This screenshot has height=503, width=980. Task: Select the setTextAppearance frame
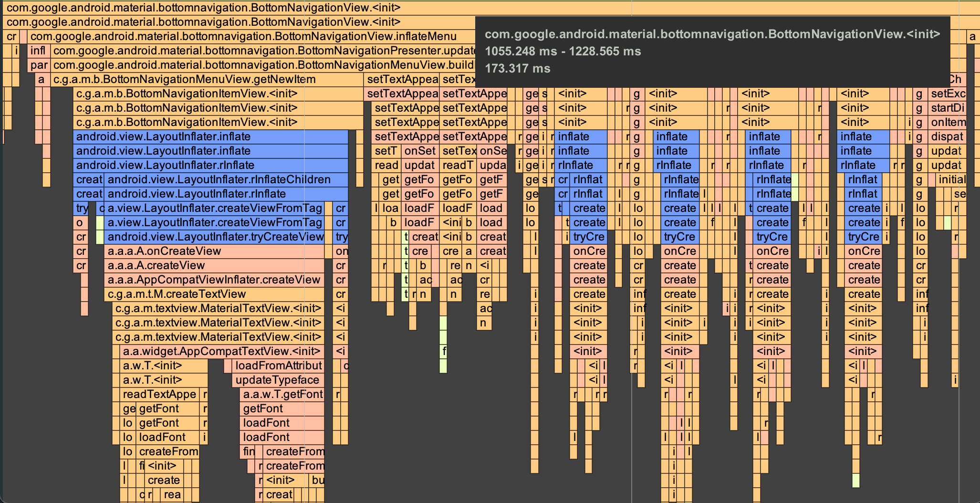(x=401, y=79)
